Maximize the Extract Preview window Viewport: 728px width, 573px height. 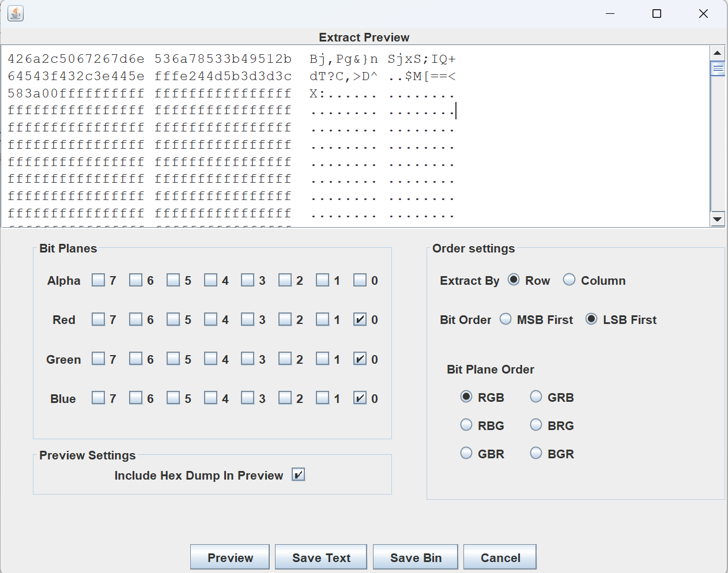pyautogui.click(x=657, y=14)
